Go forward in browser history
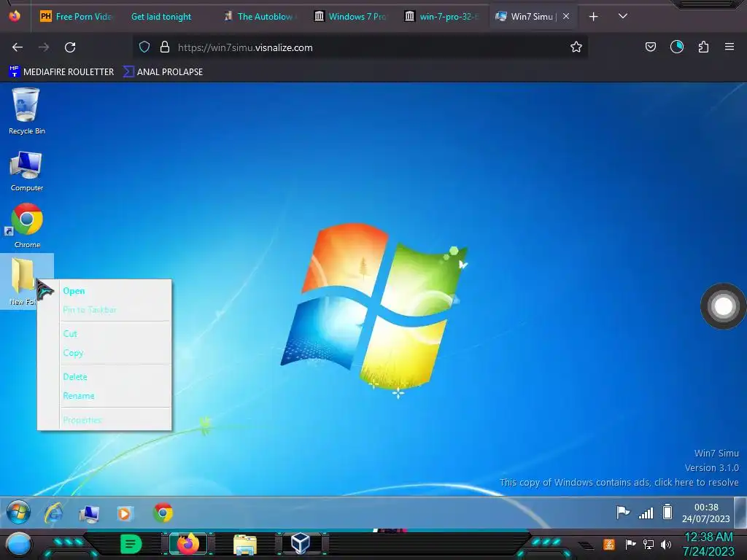Viewport: 747px width, 560px height. click(x=44, y=47)
